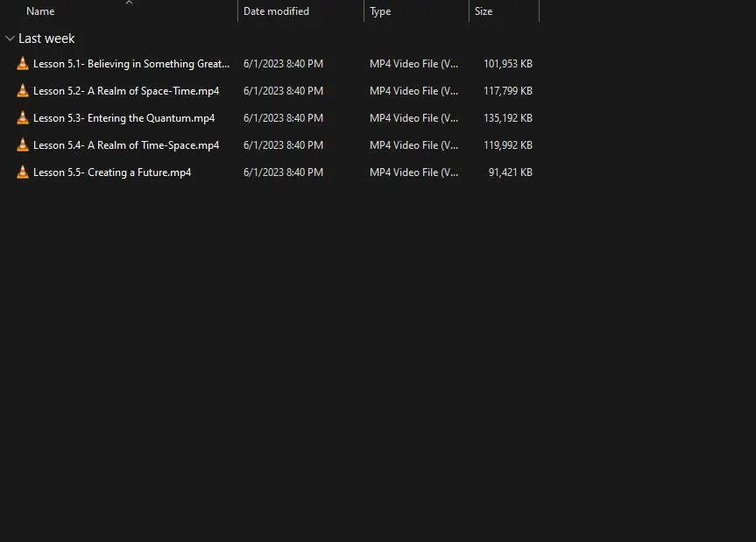Click VLC icon beside Lesson 5.1 file
Viewport: 756px width, 542px height.
coord(23,64)
